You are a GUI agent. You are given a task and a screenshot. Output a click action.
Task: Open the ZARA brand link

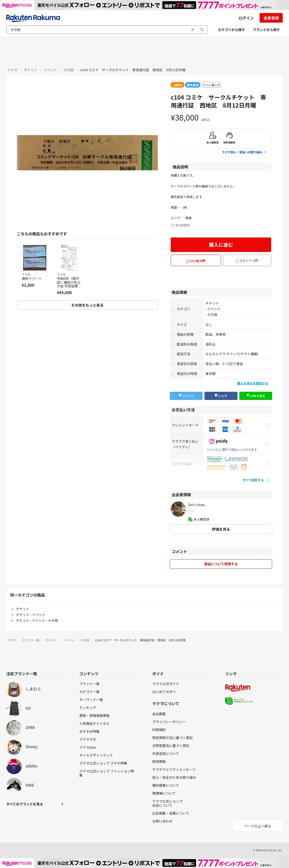[30, 727]
